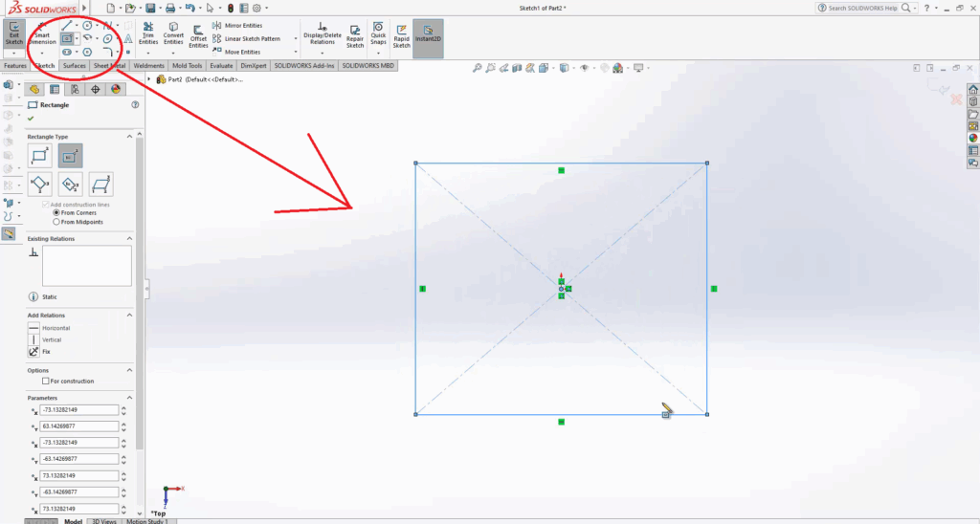The height and width of the screenshot is (524, 980).
Task: Open the DisplayManager color ball tab
Action: [x=115, y=89]
